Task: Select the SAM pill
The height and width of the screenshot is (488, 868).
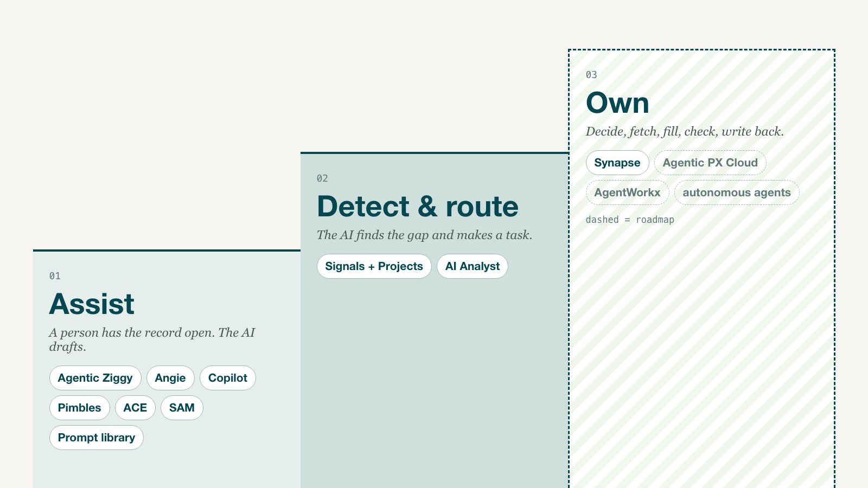Action: tap(182, 408)
